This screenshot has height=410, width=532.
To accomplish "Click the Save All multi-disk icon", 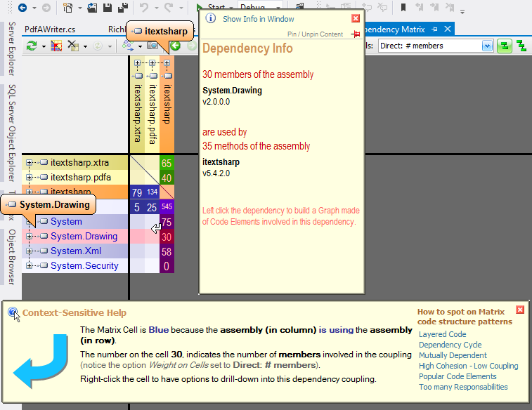I will (x=123, y=7).
